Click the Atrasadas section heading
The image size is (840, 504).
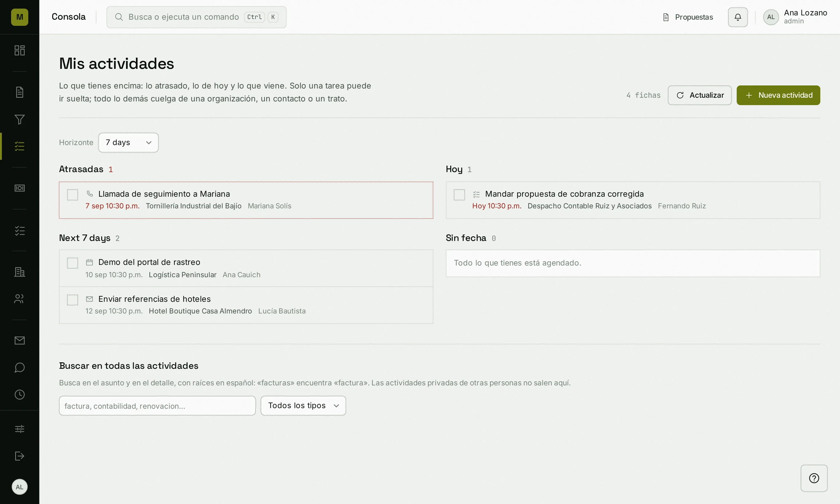pos(81,169)
